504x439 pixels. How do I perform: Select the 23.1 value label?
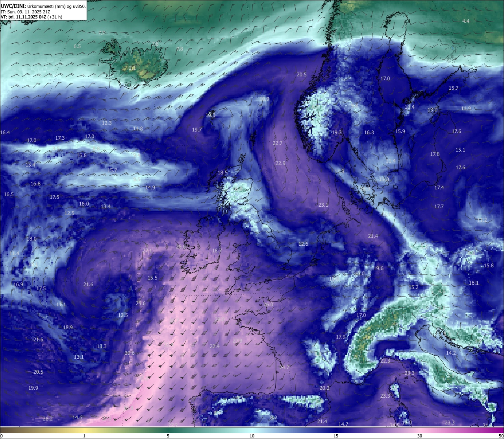tap(323, 205)
